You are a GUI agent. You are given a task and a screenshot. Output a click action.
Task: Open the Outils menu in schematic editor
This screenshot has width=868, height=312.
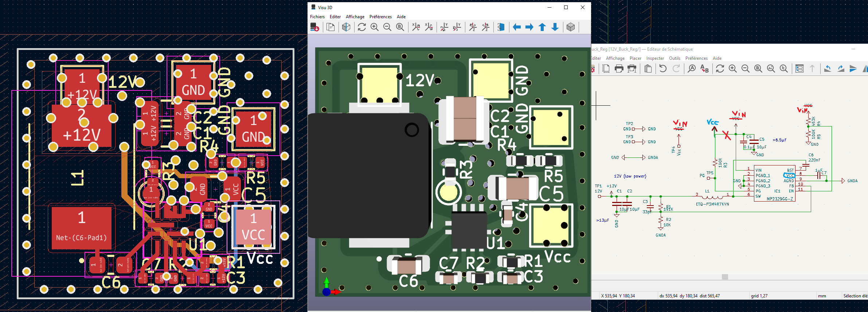coord(675,58)
